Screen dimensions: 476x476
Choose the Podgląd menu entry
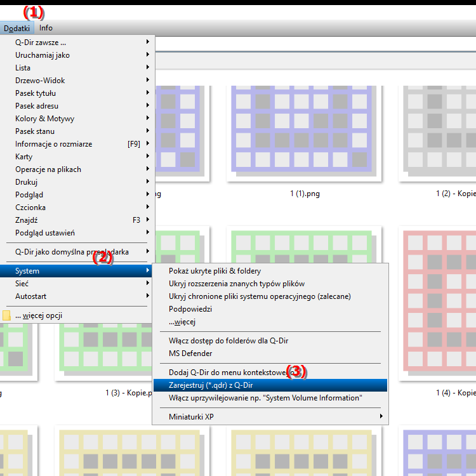77,195
